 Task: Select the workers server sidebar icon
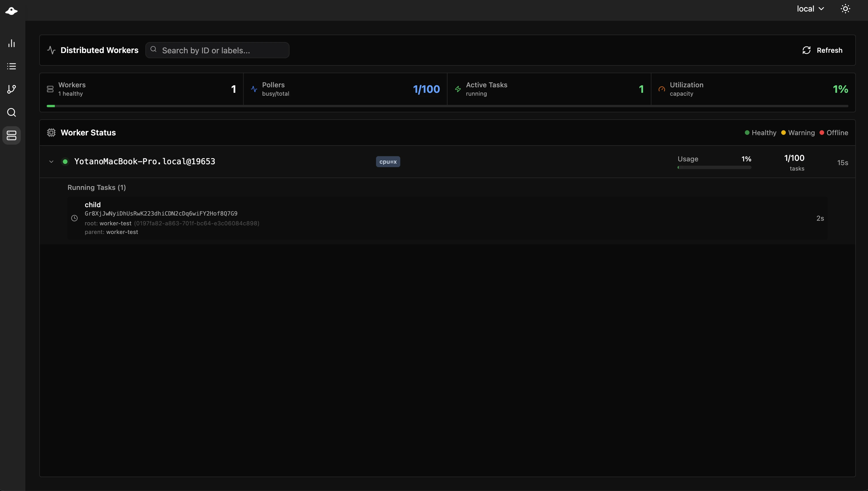pyautogui.click(x=12, y=135)
